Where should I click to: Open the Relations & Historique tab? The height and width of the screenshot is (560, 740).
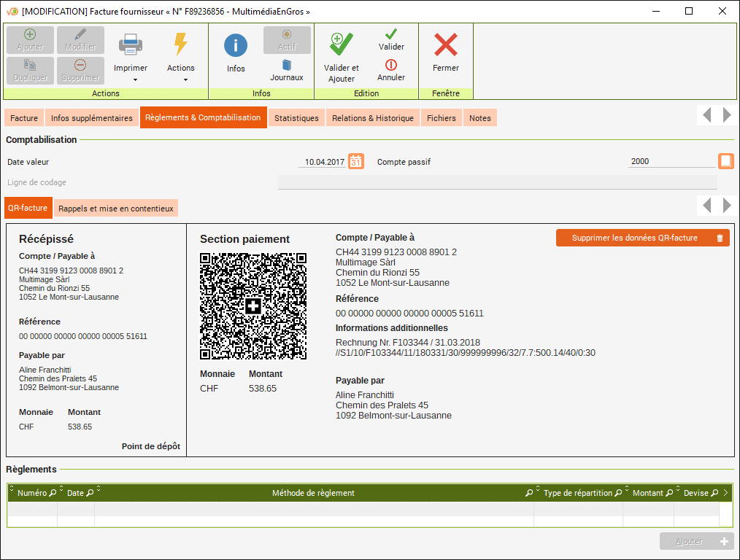tap(372, 118)
